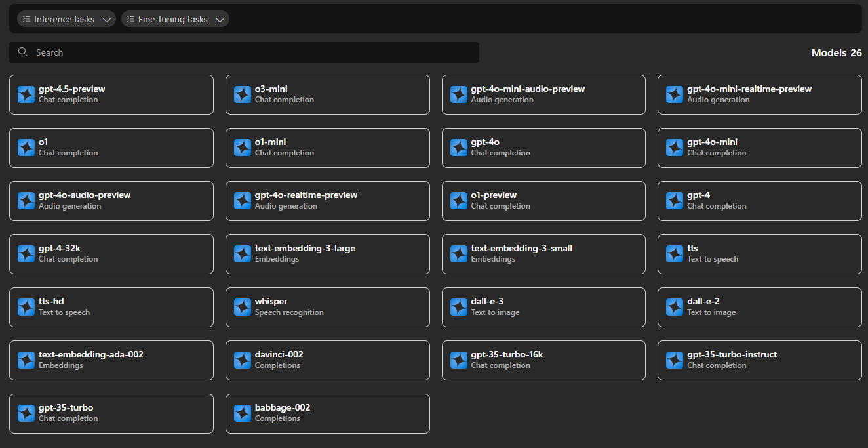868x448 pixels.
Task: Open the gpt-35-turbo model name
Action: [x=66, y=408]
